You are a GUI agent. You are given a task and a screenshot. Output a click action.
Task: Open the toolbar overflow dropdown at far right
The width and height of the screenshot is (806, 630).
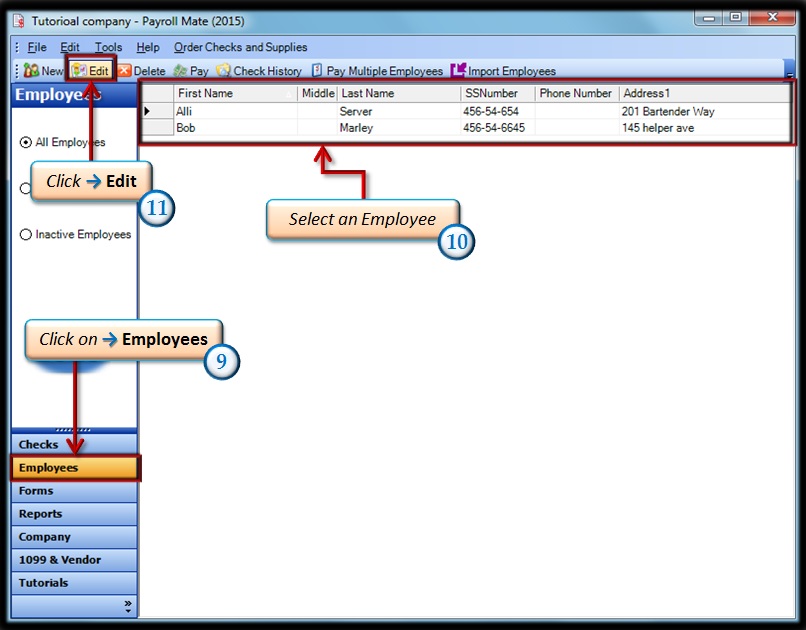coord(790,70)
